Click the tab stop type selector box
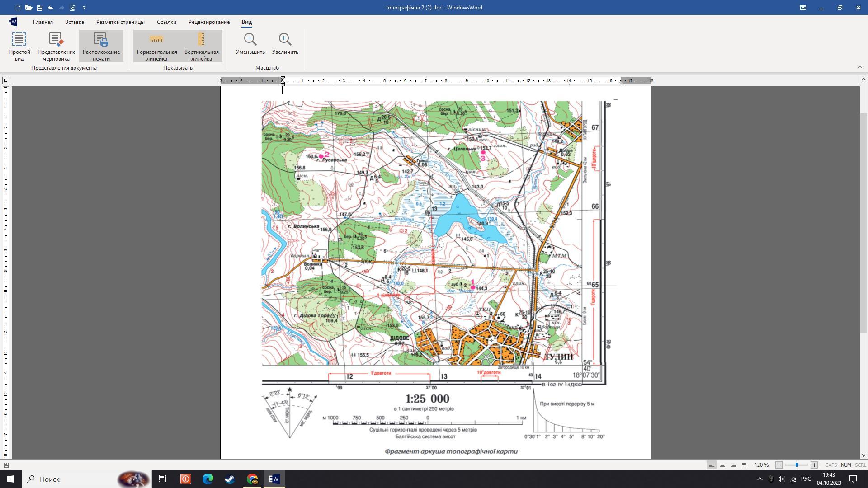Screen dimensions: 868x488 click(5, 80)
